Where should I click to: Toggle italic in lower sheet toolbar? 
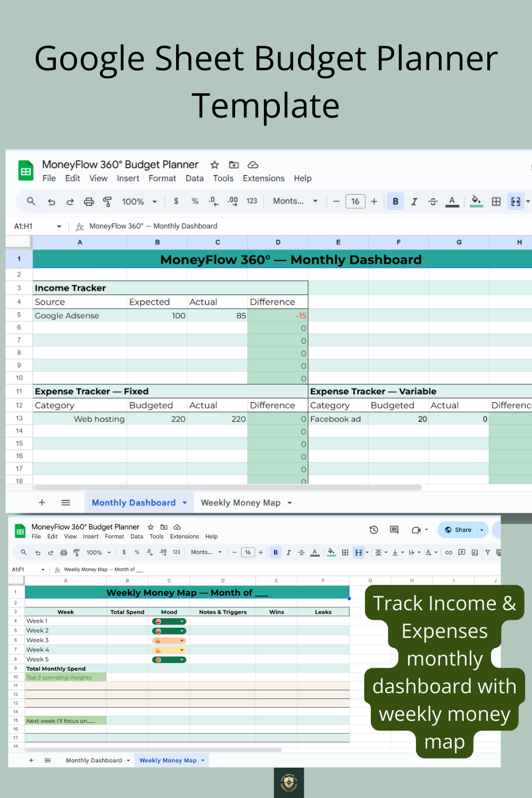click(x=288, y=553)
